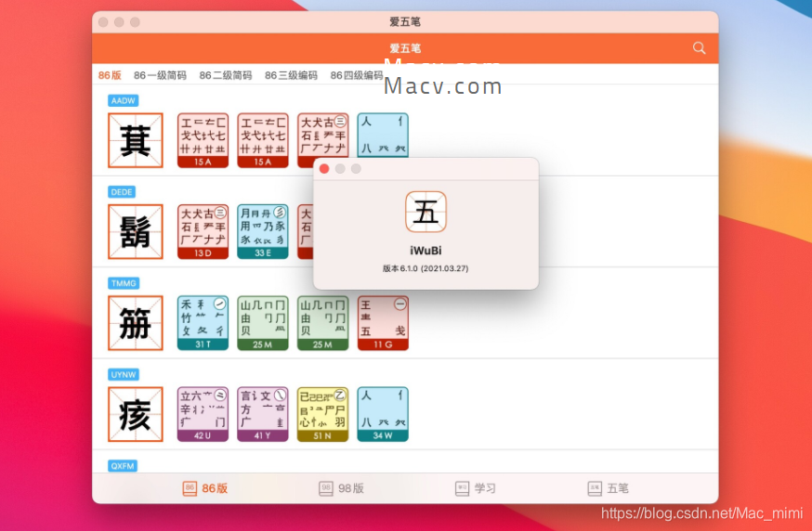This screenshot has height=531, width=812.
Task: Click second 15 A key card in AADW row
Action: 263,140
